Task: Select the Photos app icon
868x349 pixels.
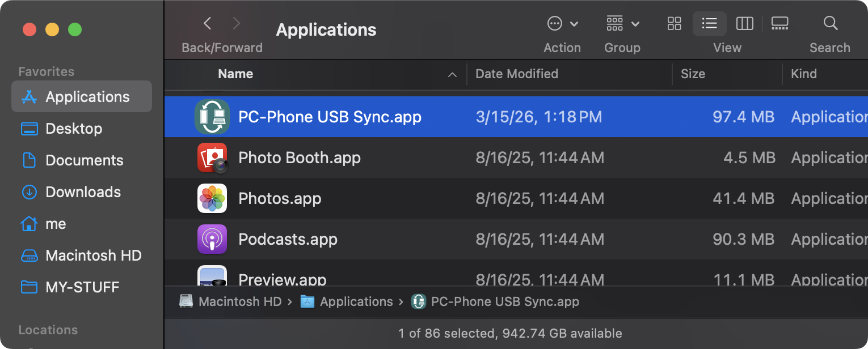Action: click(212, 198)
